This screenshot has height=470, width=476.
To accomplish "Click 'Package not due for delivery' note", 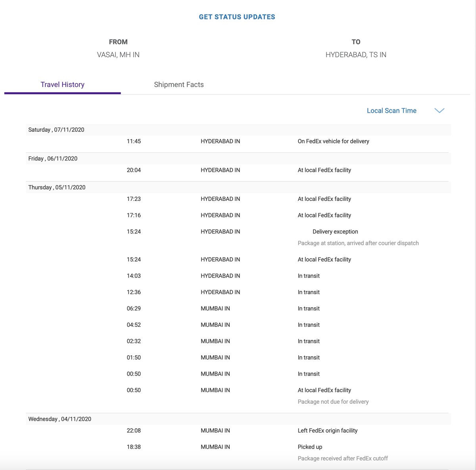I will click(x=333, y=402).
